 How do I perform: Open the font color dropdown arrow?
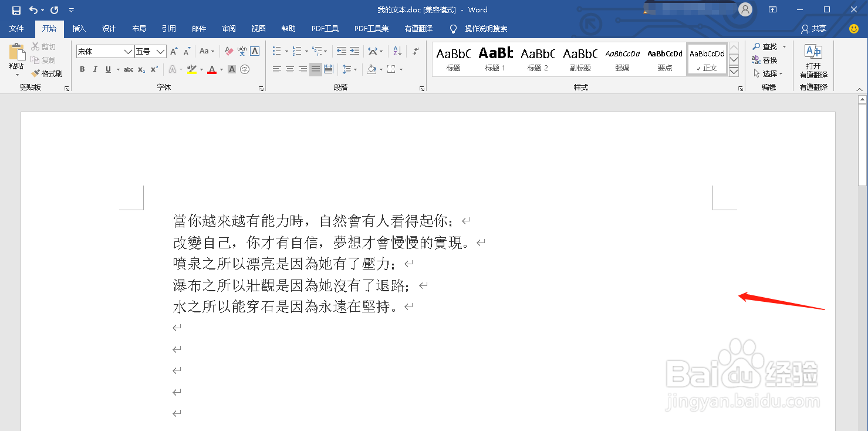[221, 70]
